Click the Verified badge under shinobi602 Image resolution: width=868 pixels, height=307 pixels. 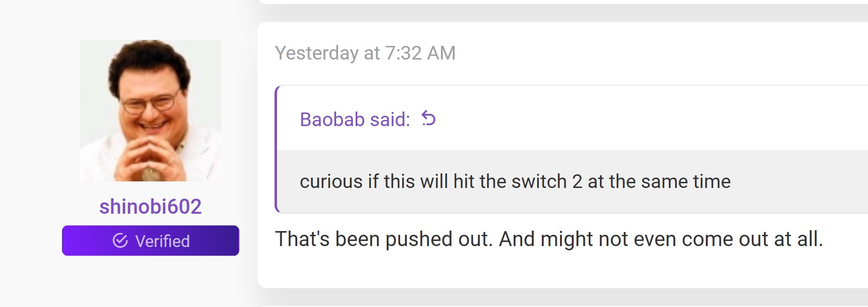(x=151, y=241)
